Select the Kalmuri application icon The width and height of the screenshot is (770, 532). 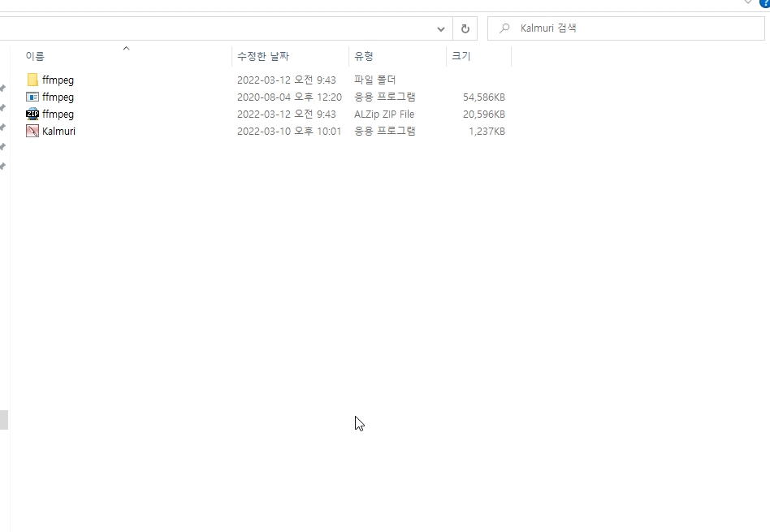(x=32, y=132)
